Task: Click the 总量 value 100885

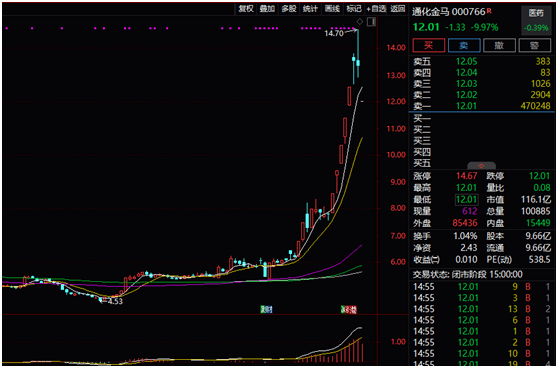Action: (x=536, y=211)
